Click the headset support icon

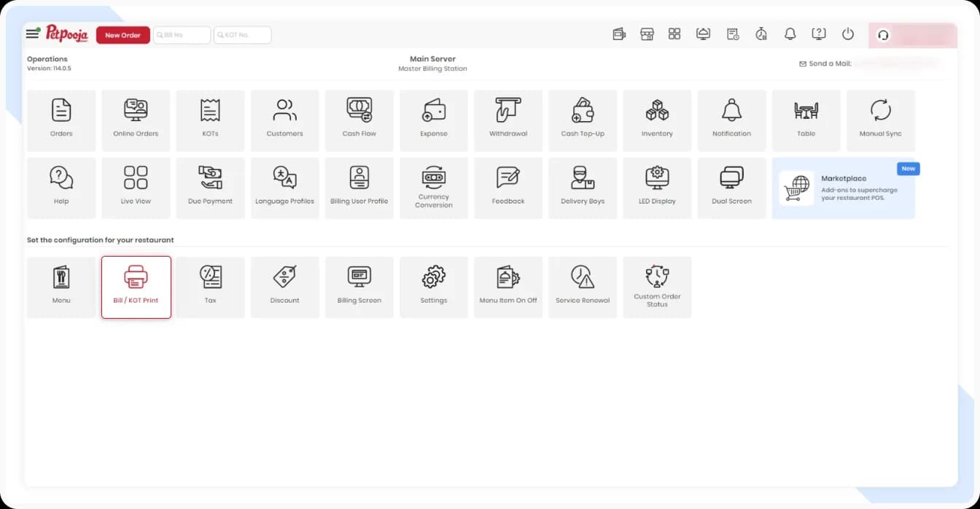tap(883, 35)
